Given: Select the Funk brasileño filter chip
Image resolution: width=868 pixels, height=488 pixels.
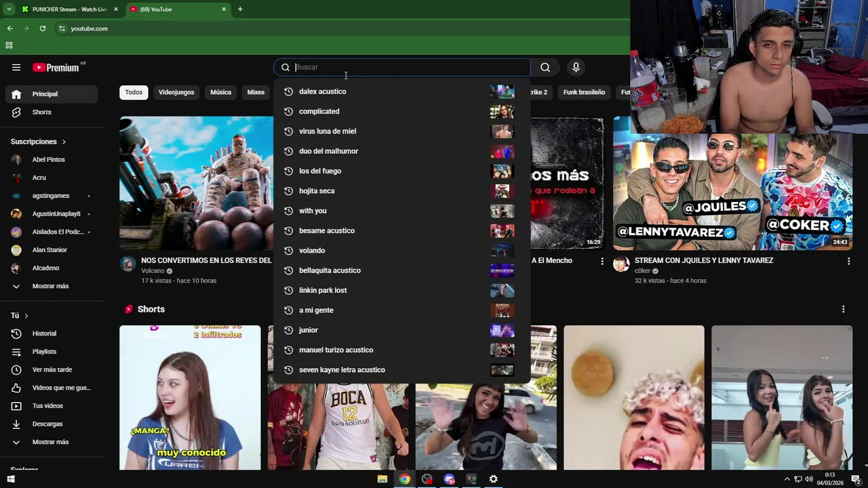Looking at the screenshot, I should click(584, 92).
